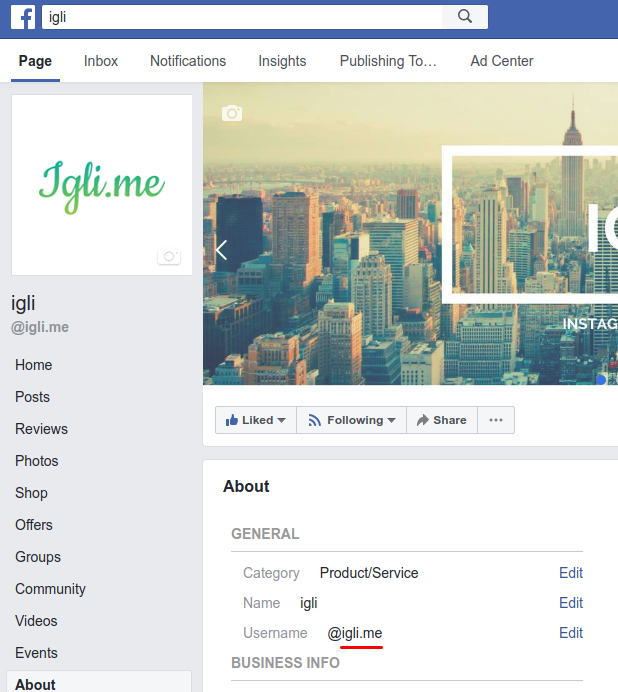This screenshot has height=692, width=618.
Task: Open Reviews in the sidebar
Action: coord(41,429)
